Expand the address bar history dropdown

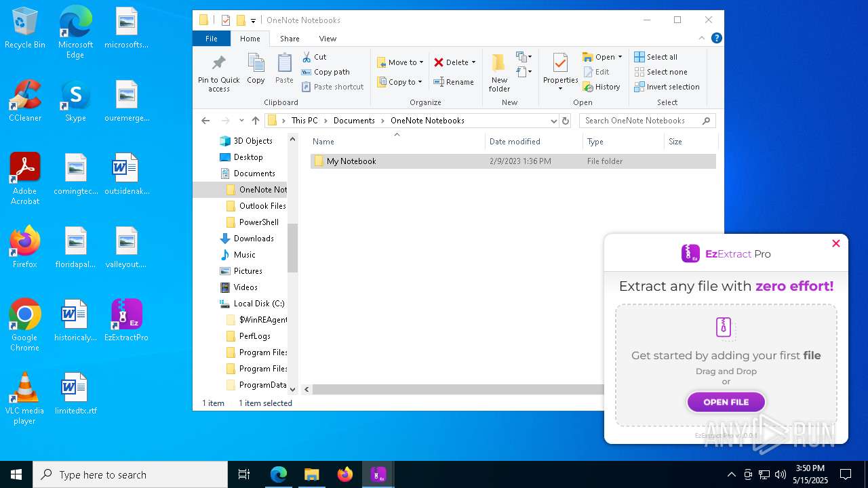click(x=553, y=121)
